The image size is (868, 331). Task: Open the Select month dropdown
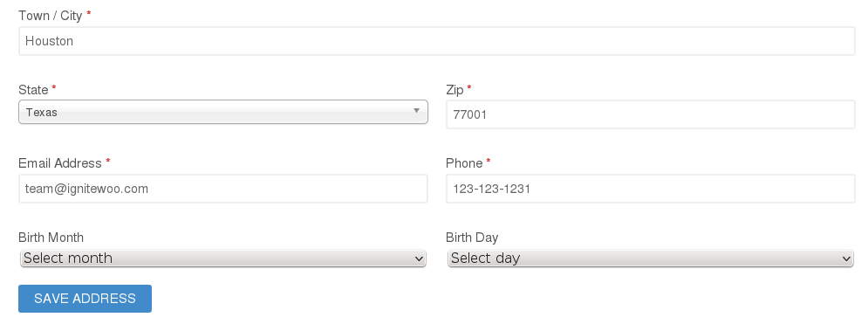pos(223,259)
